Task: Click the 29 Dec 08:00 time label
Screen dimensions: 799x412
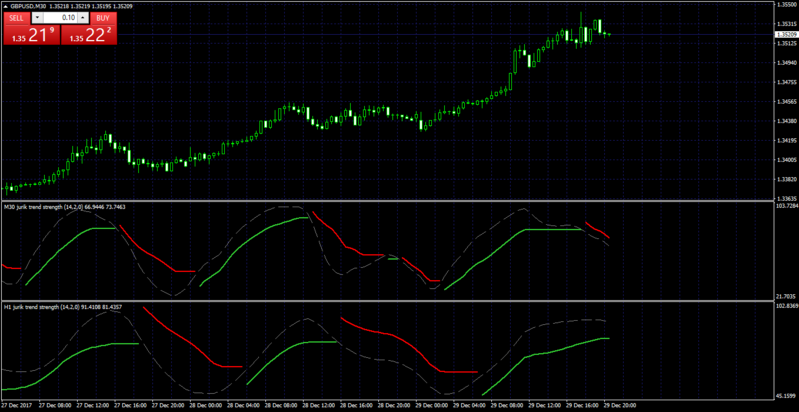Action: (x=505, y=406)
